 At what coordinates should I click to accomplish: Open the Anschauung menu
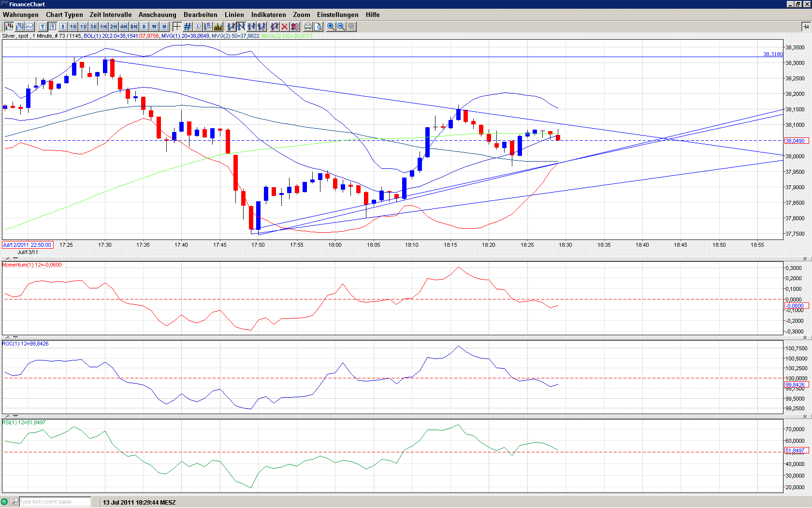click(158, 15)
